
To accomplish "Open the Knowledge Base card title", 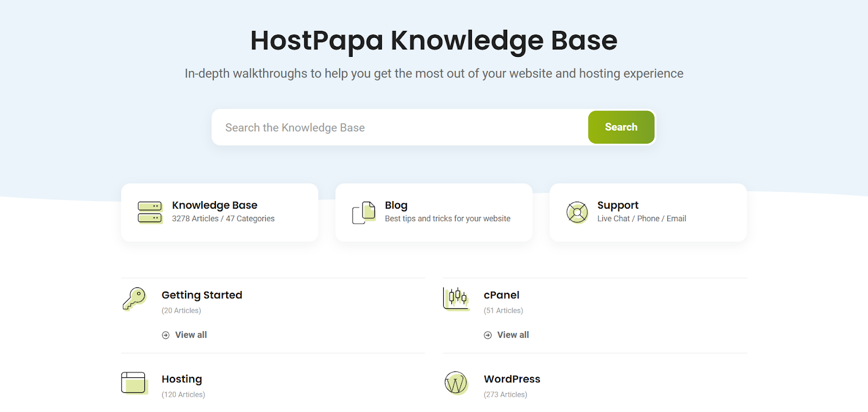I will point(215,205).
